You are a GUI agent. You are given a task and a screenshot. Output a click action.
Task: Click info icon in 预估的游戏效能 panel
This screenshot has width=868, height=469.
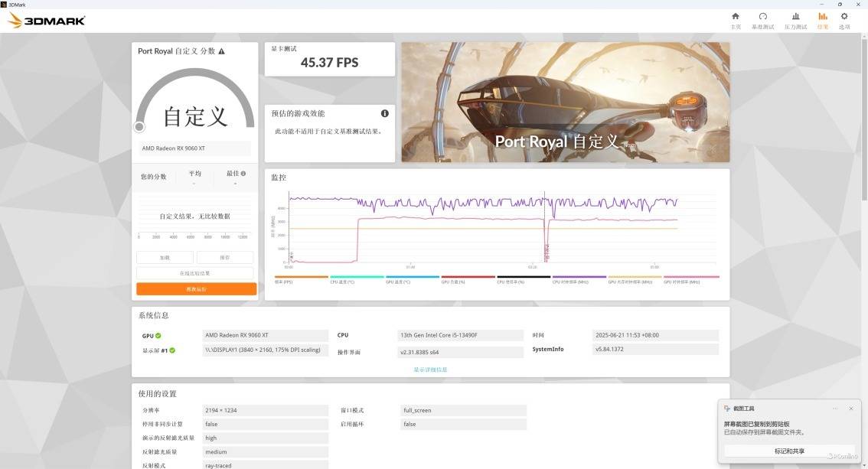coord(384,113)
